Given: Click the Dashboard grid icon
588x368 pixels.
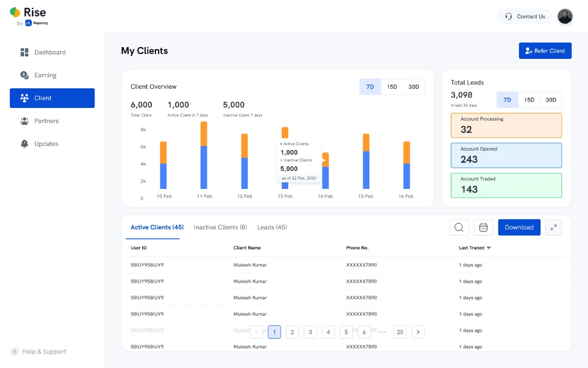Looking at the screenshot, I should click(x=24, y=52).
